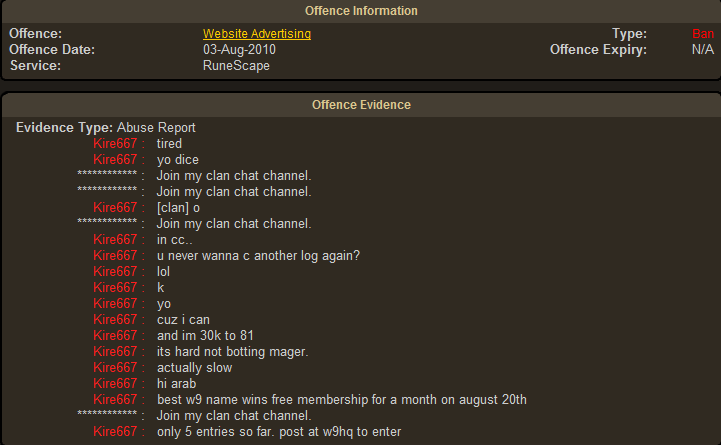Select the "tired" chat message
721x445 pixels.
(x=169, y=144)
